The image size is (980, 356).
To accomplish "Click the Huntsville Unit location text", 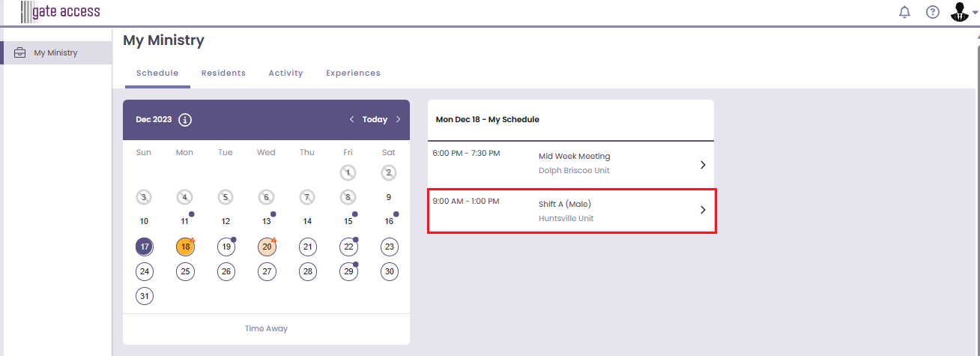I will (566, 219).
